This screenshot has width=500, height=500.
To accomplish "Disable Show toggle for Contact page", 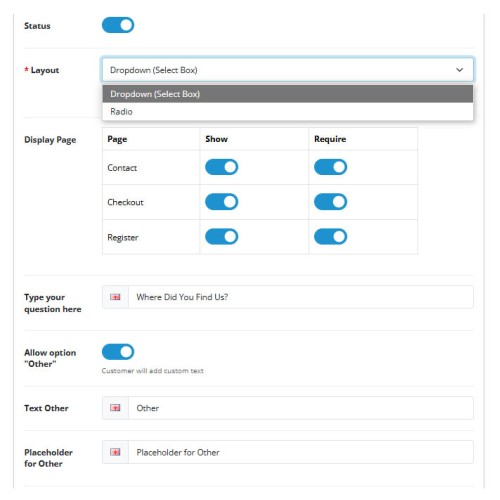I will click(221, 167).
